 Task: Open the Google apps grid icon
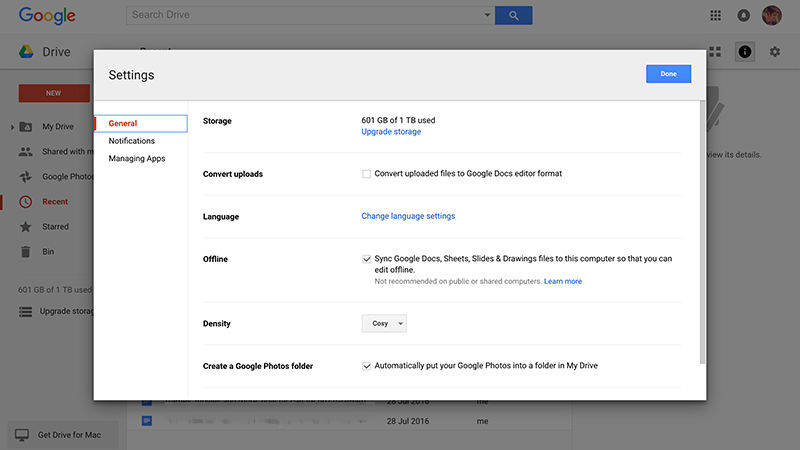click(x=715, y=15)
